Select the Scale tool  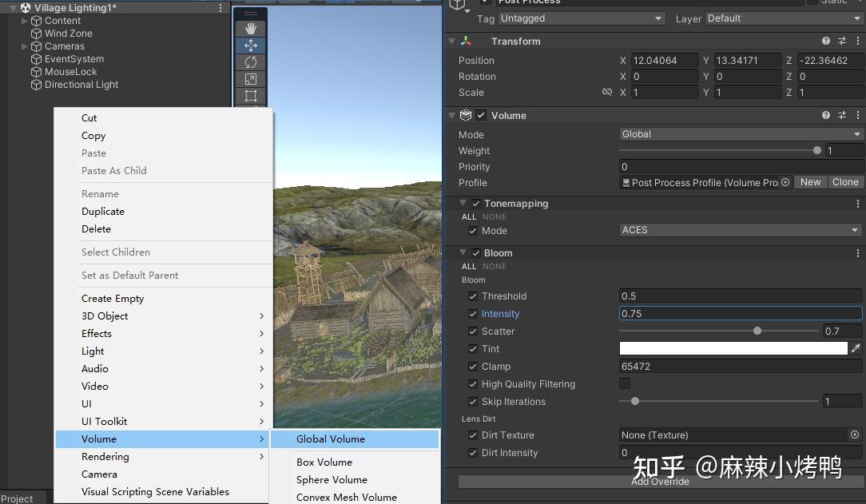click(251, 78)
